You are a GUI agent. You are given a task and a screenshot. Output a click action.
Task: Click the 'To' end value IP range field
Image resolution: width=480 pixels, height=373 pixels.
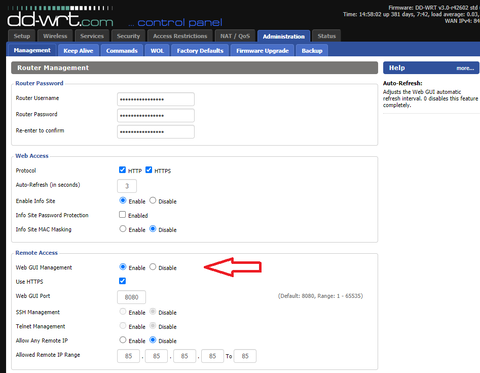(x=245, y=356)
